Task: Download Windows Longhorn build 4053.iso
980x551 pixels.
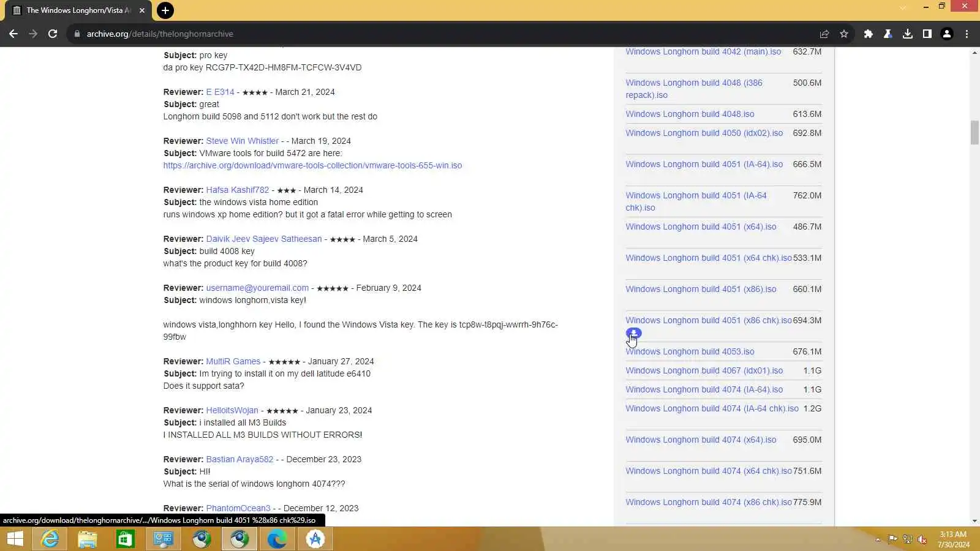Action: (x=690, y=351)
